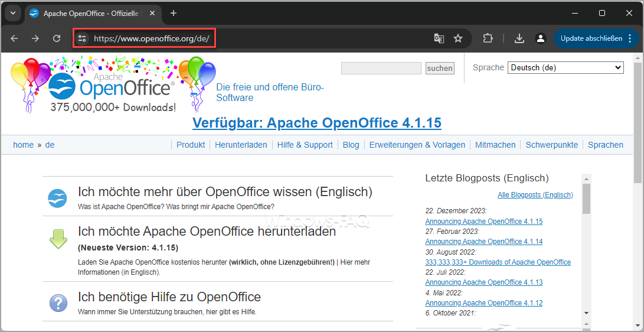Image resolution: width=644 pixels, height=332 pixels.
Task: Click the suchen search button
Action: coord(440,69)
